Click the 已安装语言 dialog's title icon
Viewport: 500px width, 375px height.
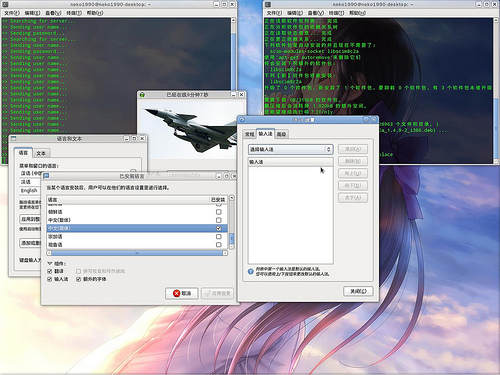46,176
